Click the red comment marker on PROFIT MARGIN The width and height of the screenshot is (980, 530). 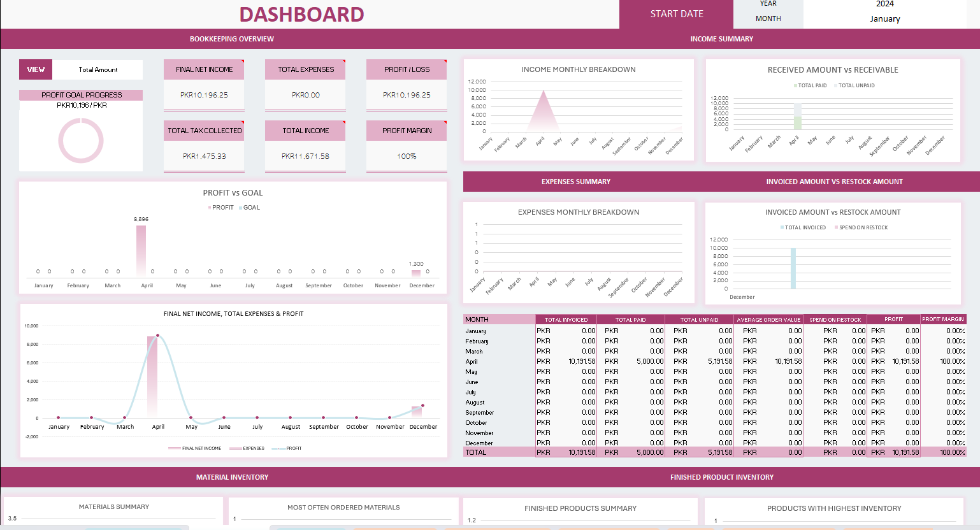coord(445,122)
